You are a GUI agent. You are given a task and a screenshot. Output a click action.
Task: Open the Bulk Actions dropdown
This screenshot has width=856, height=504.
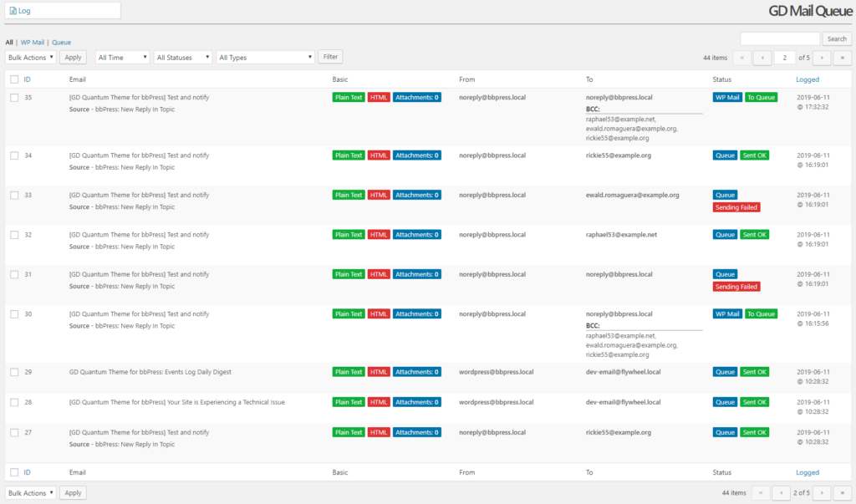(30, 57)
